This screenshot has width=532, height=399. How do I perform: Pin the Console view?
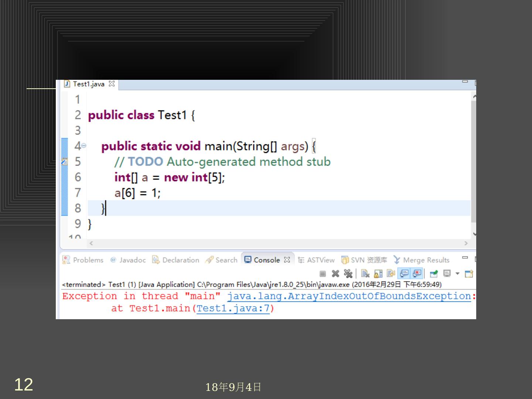tap(434, 274)
